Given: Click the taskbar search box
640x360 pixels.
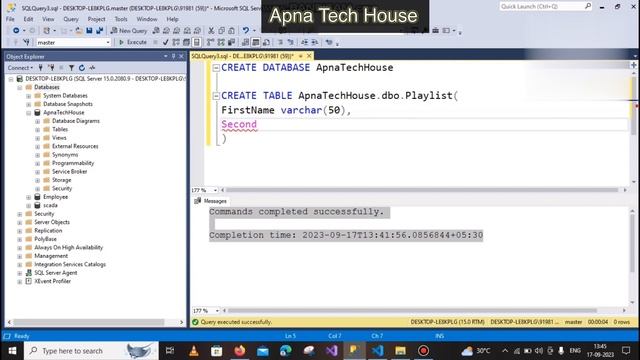Looking at the screenshot, I should tap(91, 351).
